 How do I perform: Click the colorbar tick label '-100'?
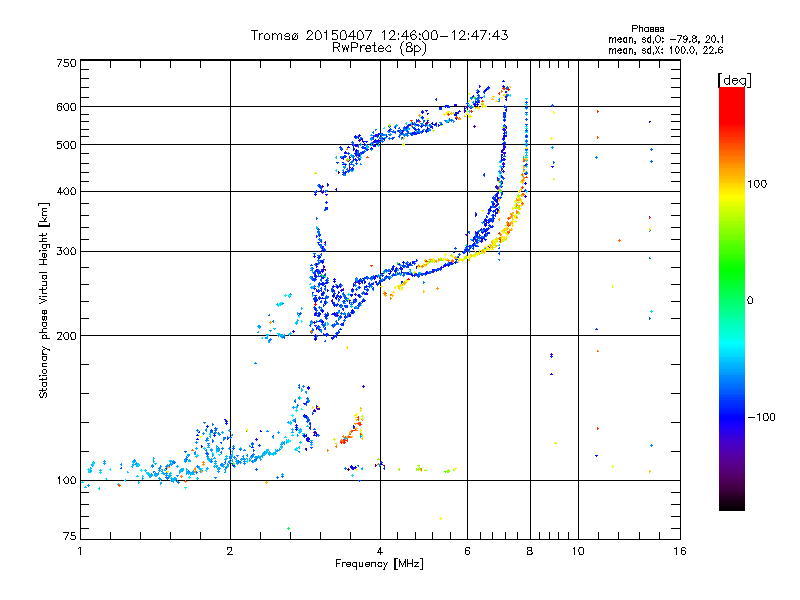(761, 417)
